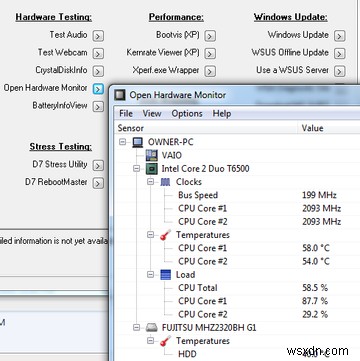This screenshot has height=361, width=360.
Task: Click the Open Hardware Monitor title bar icon
Action: tap(120, 95)
